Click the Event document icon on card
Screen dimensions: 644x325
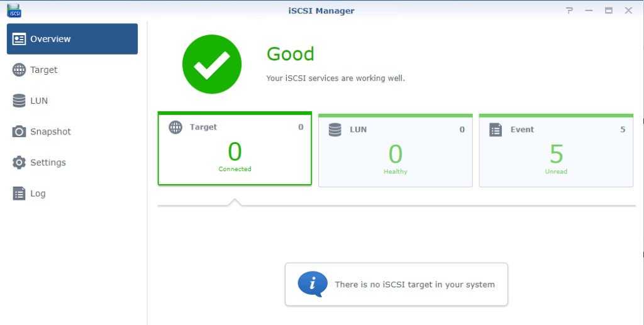click(x=496, y=129)
